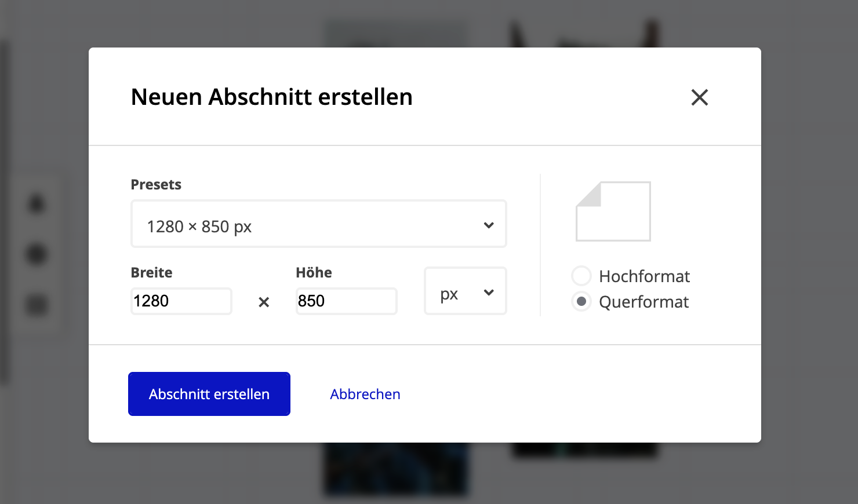Click the landscape page preview icon
The image size is (858, 504).
(613, 211)
